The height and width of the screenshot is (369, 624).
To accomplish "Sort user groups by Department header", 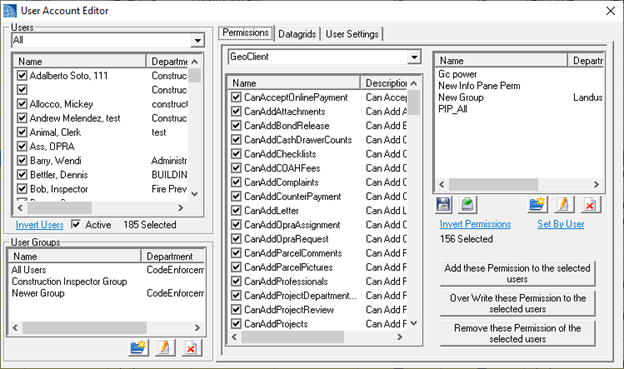I will click(173, 256).
